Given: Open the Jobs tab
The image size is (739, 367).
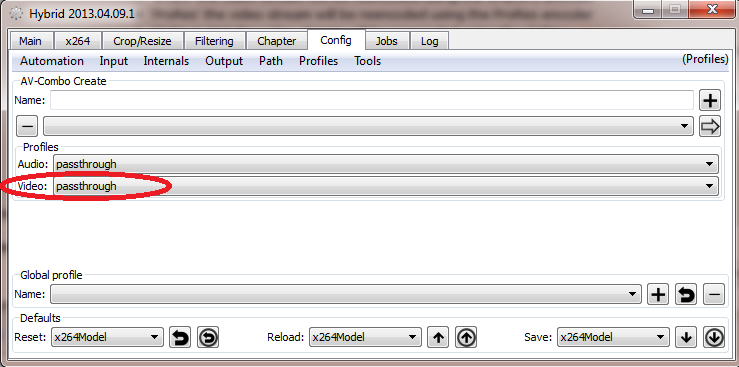Looking at the screenshot, I should coord(386,41).
